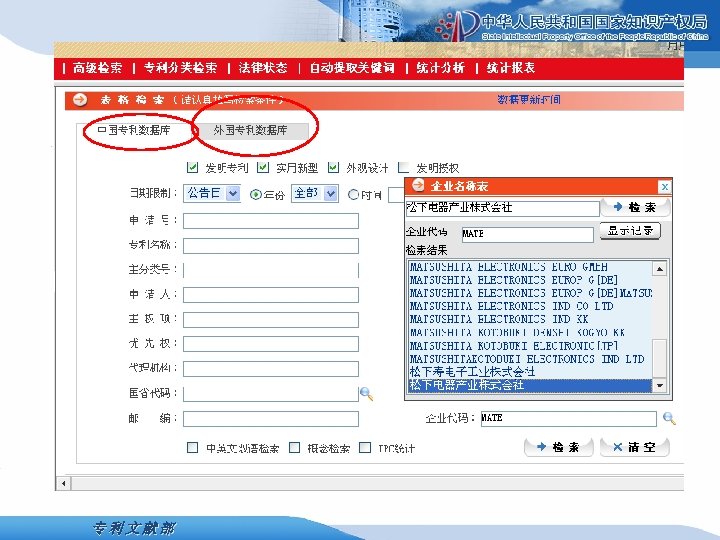The width and height of the screenshot is (720, 540).
Task: Click the 数据更新时间 link
Action: (529, 100)
